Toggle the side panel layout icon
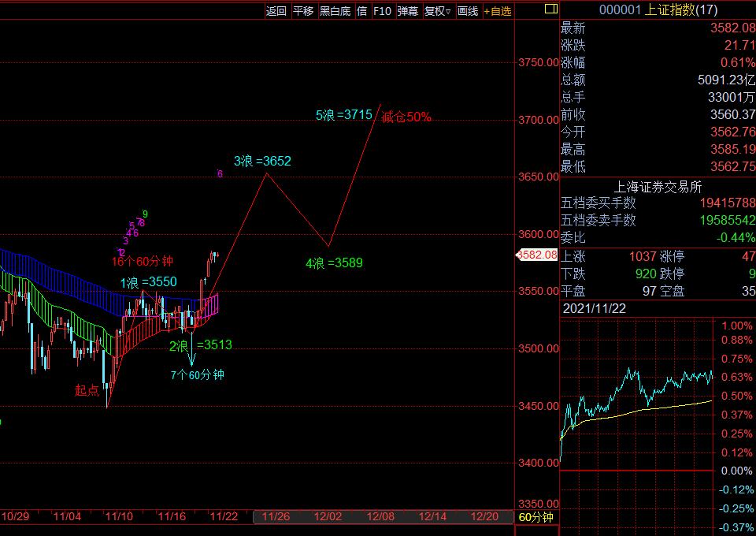Viewport: 756px width, 536px height. click(551, 9)
